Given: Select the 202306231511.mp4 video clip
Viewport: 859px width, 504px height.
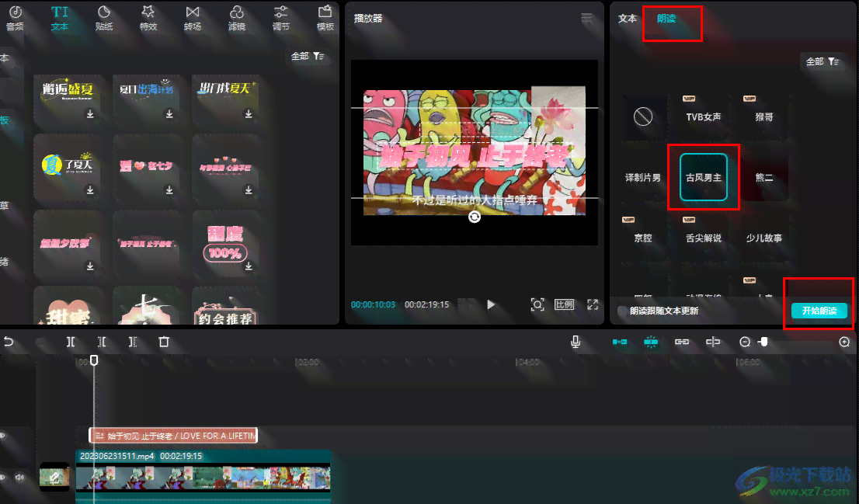Looking at the screenshot, I should pyautogui.click(x=203, y=476).
